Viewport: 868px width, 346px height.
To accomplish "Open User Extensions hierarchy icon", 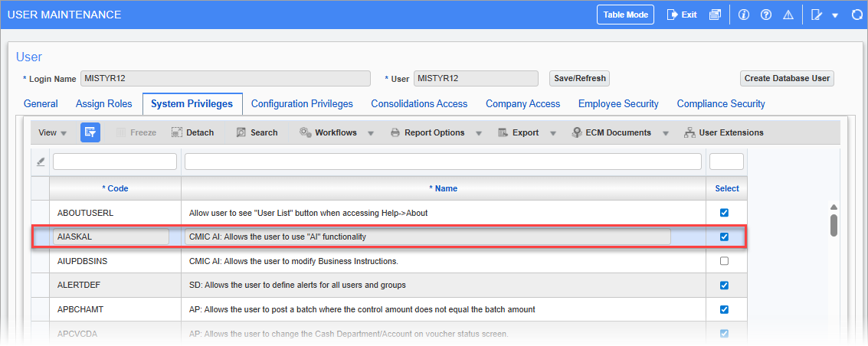I will 689,132.
